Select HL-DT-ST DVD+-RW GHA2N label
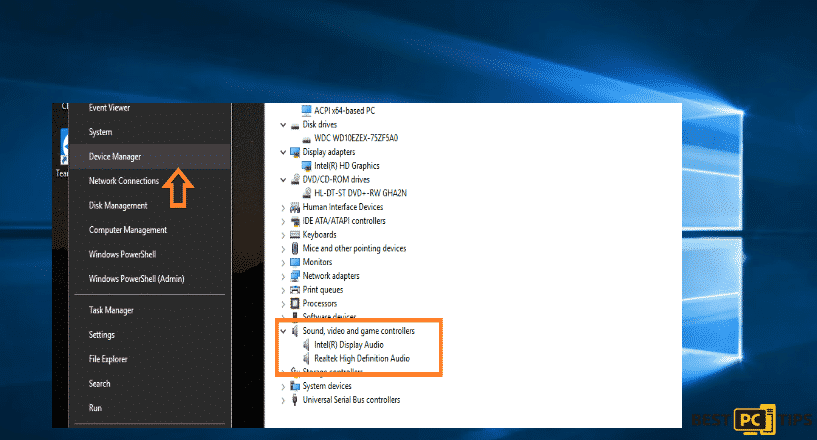This screenshot has width=817, height=440. (361, 193)
